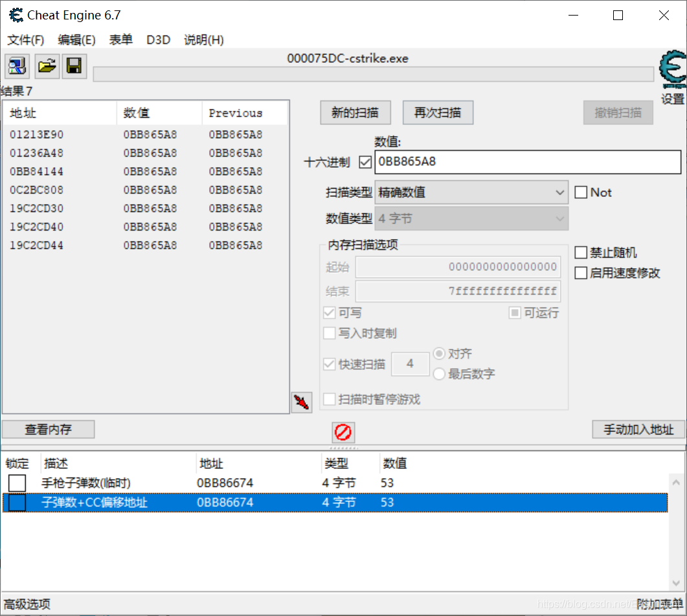Screen dimensions: 687x616
Task: Toggle the 十六进制 hex checkbox
Action: click(365, 162)
